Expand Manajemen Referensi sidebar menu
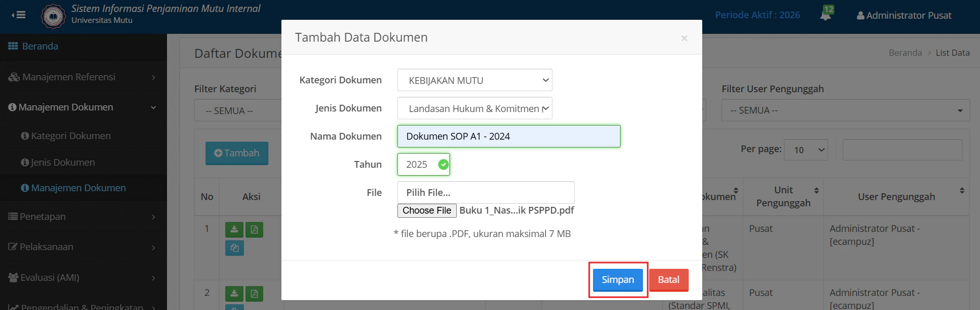This screenshot has width=980, height=310. tap(83, 77)
